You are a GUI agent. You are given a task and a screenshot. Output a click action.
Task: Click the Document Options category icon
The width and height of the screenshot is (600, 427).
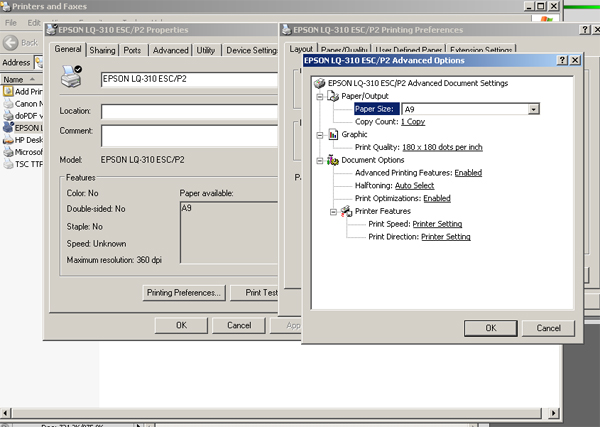[333, 160]
